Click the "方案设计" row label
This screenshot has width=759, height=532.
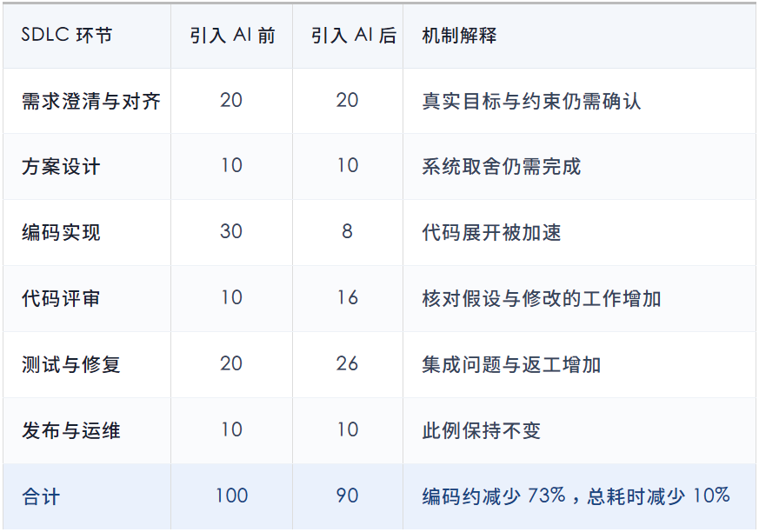coord(61,167)
